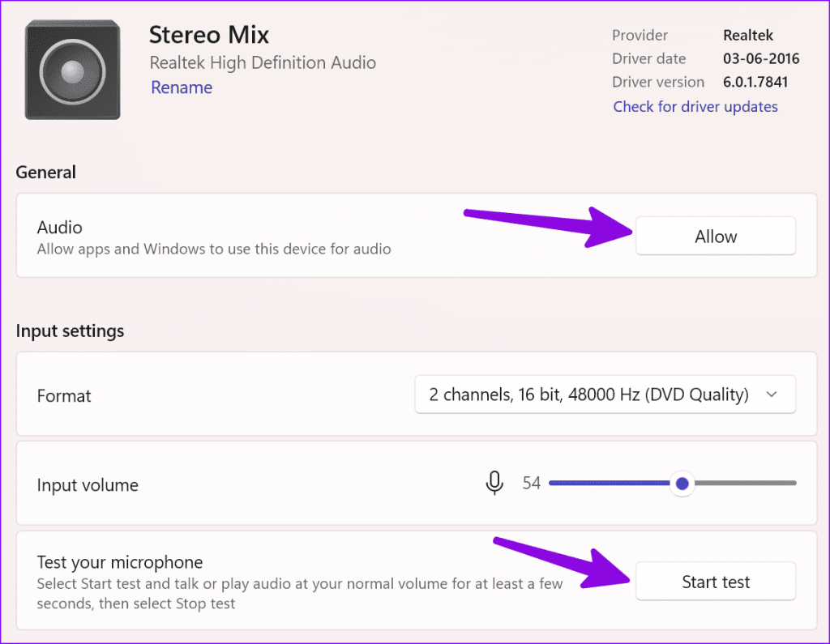Mute input using the microphone icon

click(x=494, y=483)
